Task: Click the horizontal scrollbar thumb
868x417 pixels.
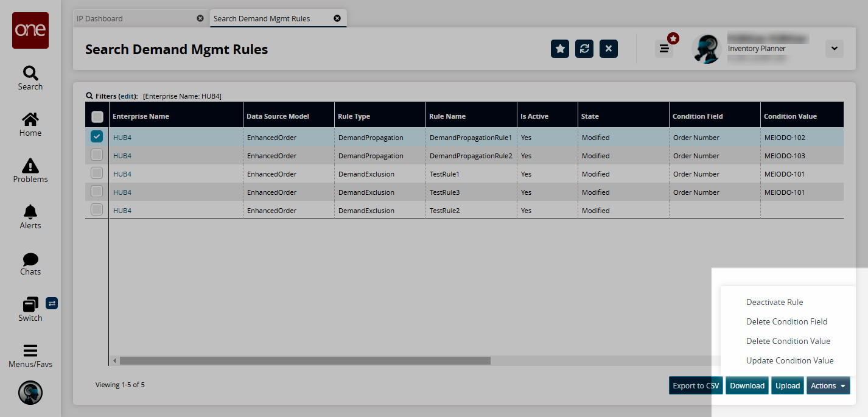Action: 305,360
